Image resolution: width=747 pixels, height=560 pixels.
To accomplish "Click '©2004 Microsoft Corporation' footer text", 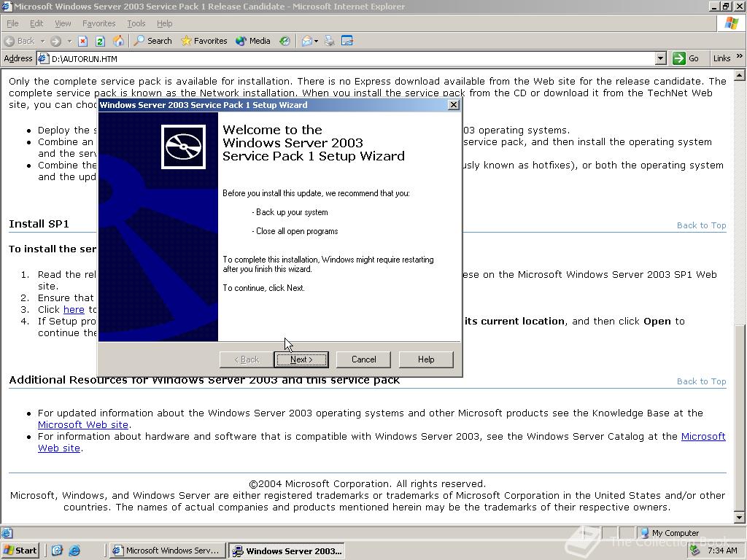I will (368, 484).
